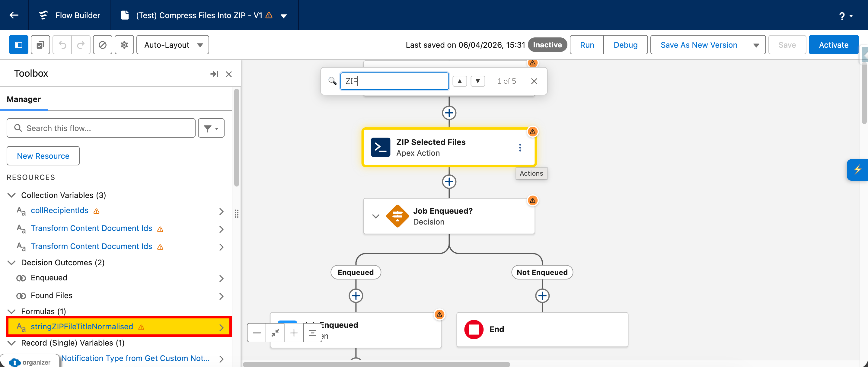
Task: Zoom in on the flow canvas
Action: 294,333
